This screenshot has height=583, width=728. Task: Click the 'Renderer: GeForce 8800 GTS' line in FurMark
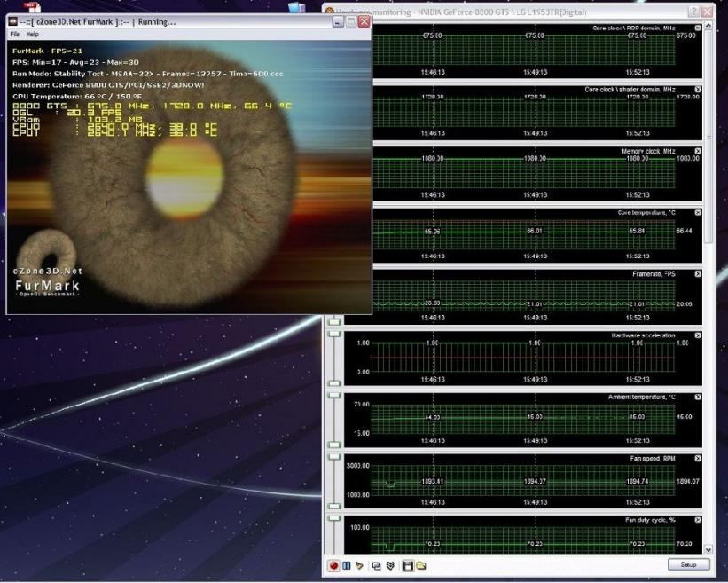pos(108,85)
